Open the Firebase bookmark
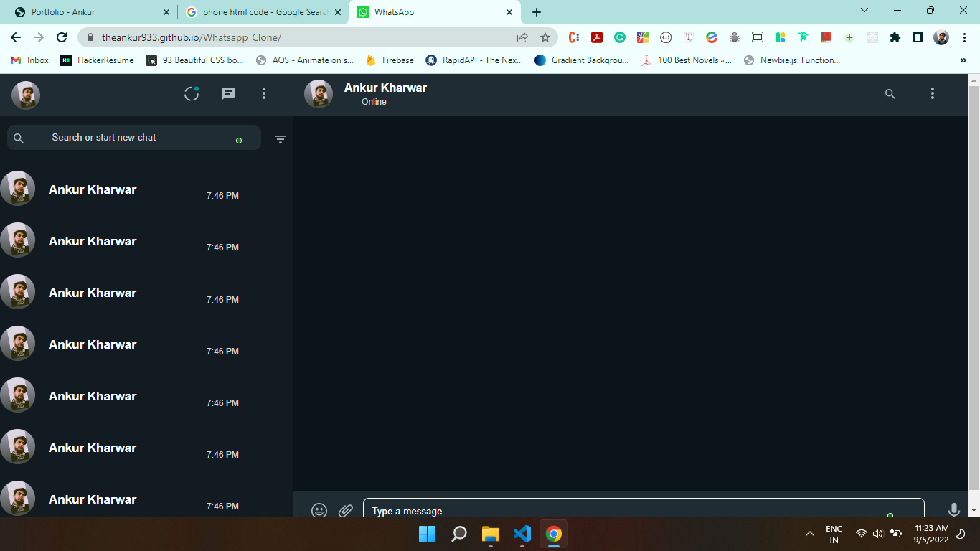 pyautogui.click(x=390, y=60)
